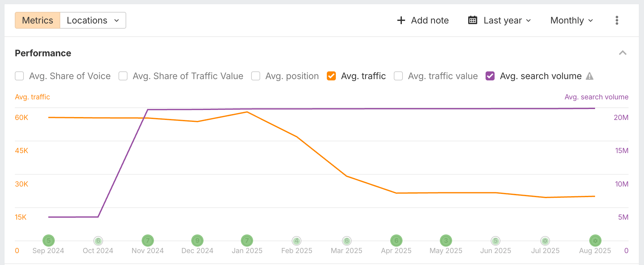The width and height of the screenshot is (644, 265).
Task: Tick the Avg. position checkbox
Action: click(256, 76)
